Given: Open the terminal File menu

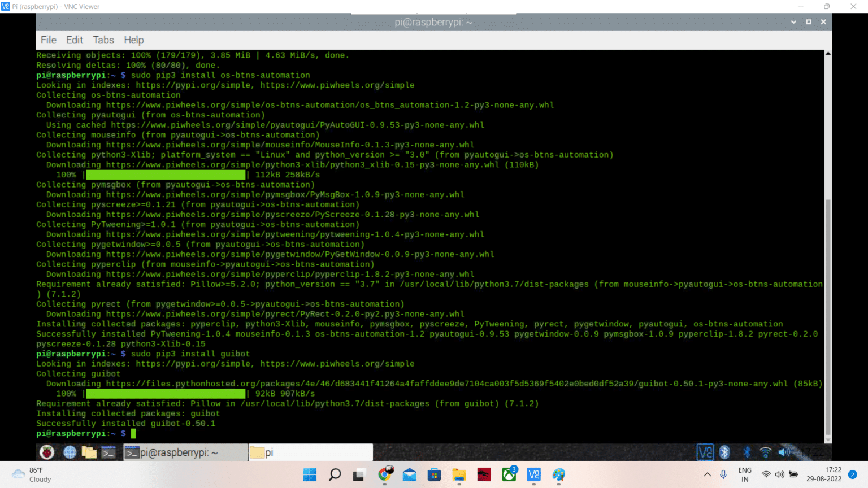Looking at the screenshot, I should tap(48, 40).
